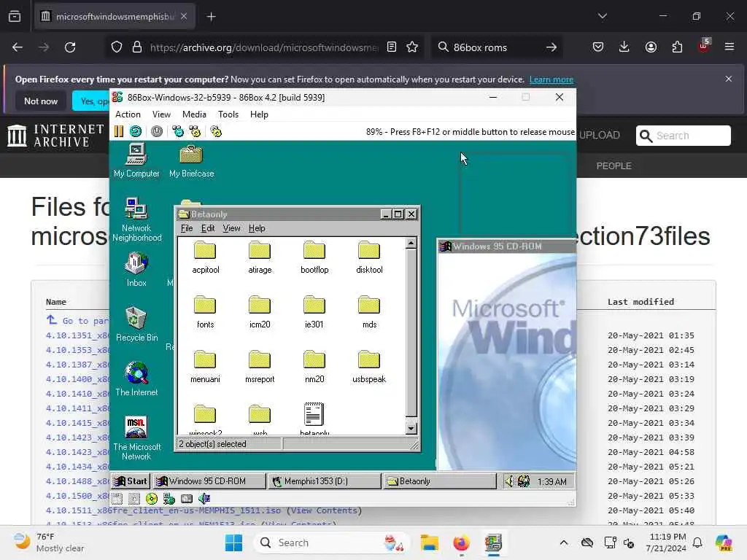Select the mds folder
Viewport: 747px width, 560px height.
pyautogui.click(x=369, y=312)
